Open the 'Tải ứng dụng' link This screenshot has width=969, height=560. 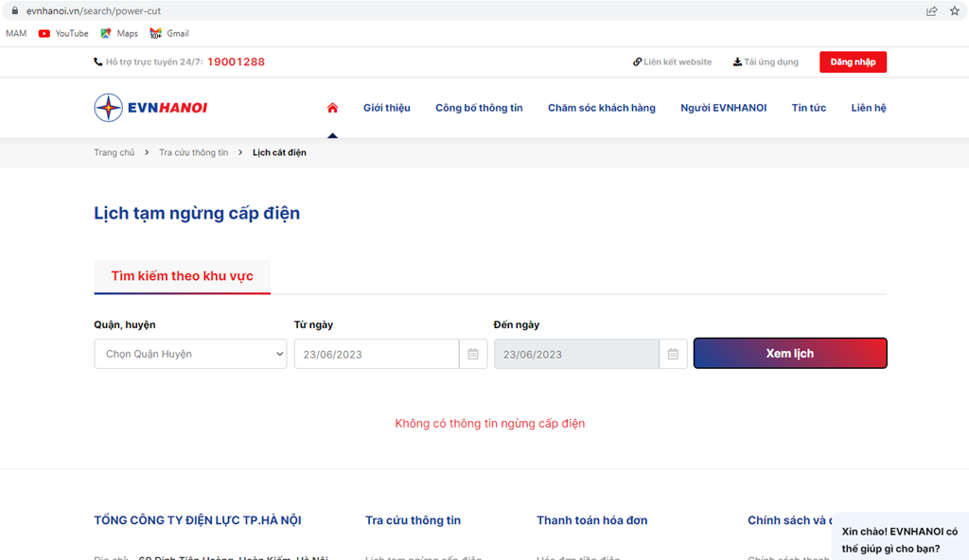tap(766, 61)
